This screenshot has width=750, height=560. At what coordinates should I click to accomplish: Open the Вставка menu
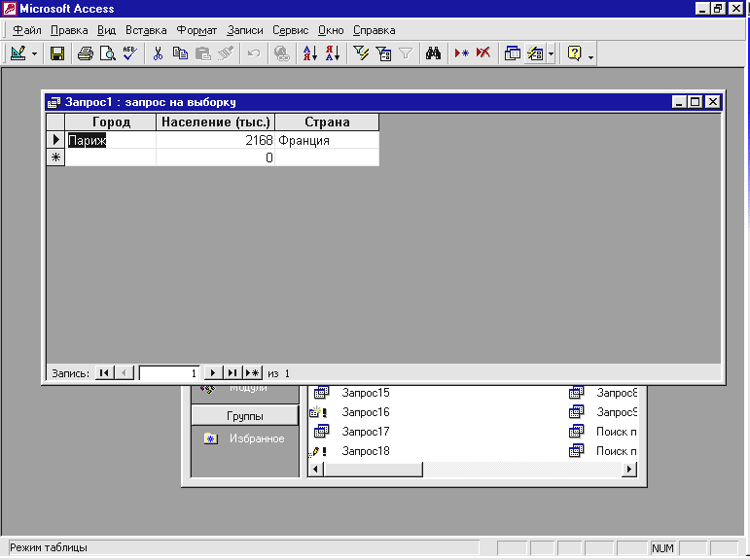coord(146,30)
